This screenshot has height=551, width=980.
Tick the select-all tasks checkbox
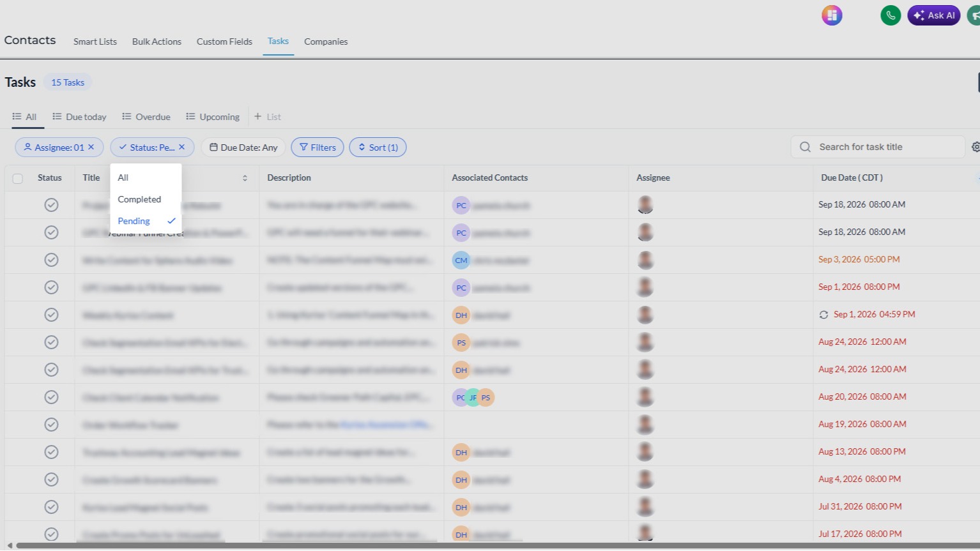[18, 179]
